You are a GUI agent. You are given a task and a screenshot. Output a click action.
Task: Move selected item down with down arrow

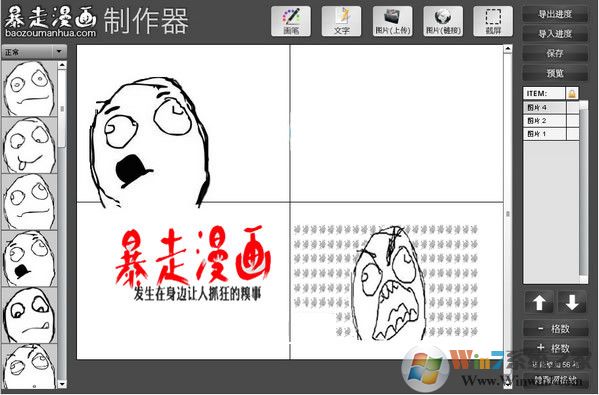point(572,303)
